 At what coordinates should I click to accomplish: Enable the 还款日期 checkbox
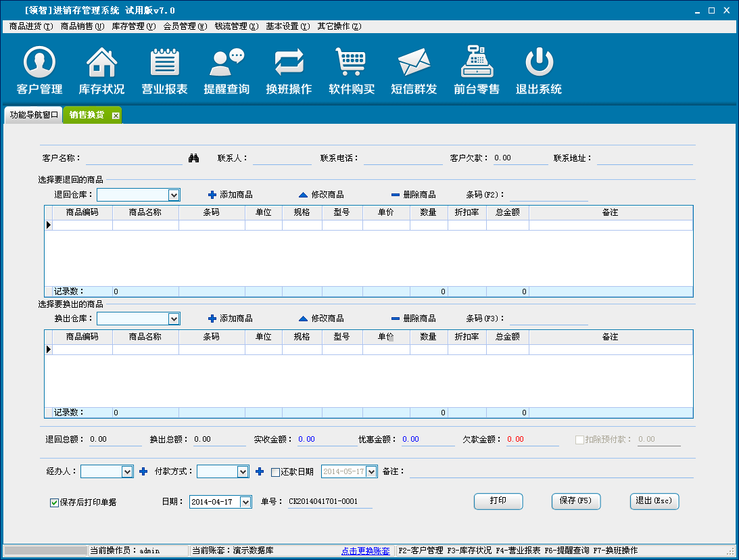click(x=275, y=472)
